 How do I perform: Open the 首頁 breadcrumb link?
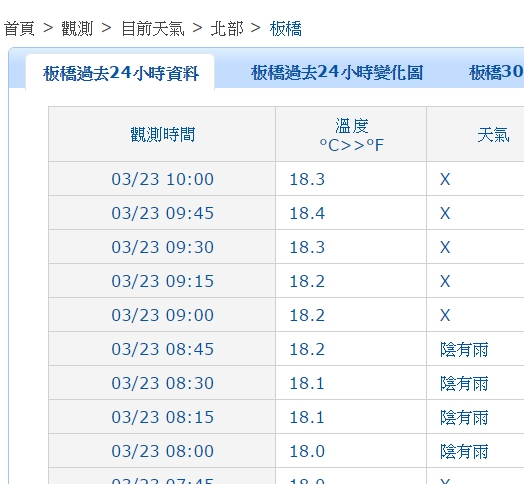click(x=19, y=28)
